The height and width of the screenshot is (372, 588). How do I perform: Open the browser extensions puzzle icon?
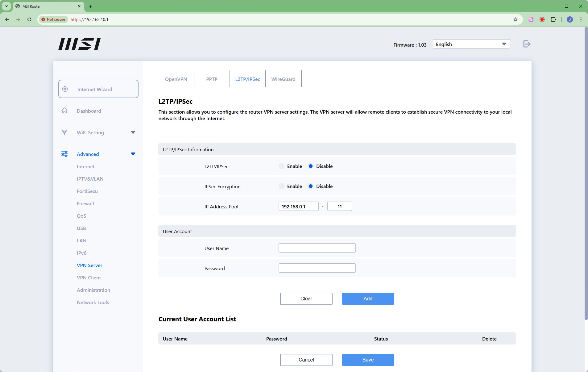tap(553, 19)
